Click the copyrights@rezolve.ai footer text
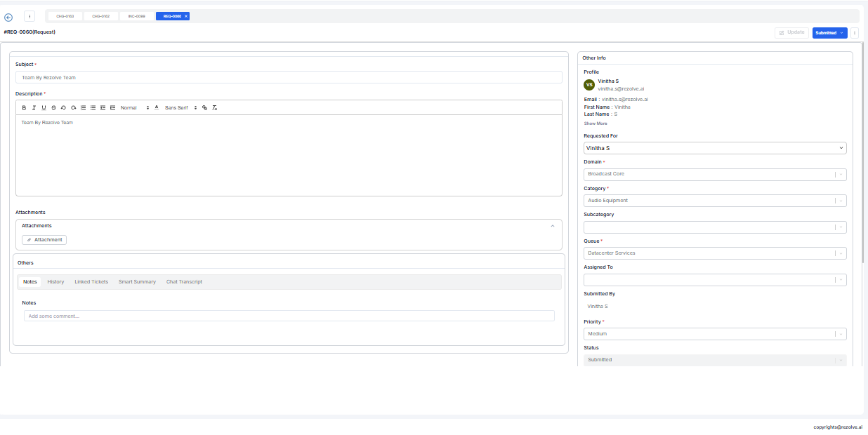This screenshot has width=868, height=435. tap(838, 427)
